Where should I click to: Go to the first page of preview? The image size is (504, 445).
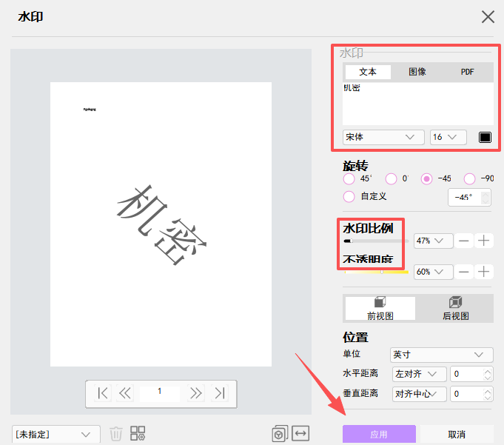pyautogui.click(x=104, y=393)
